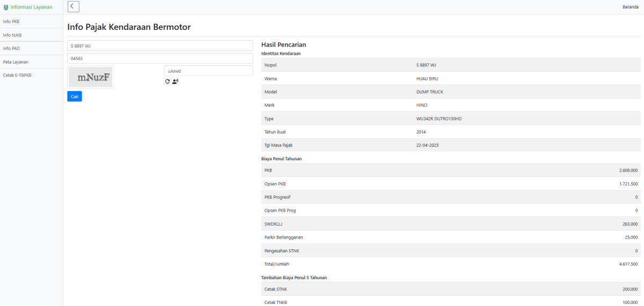Open the Info PKB menu
The height and width of the screenshot is (306, 644).
(11, 21)
